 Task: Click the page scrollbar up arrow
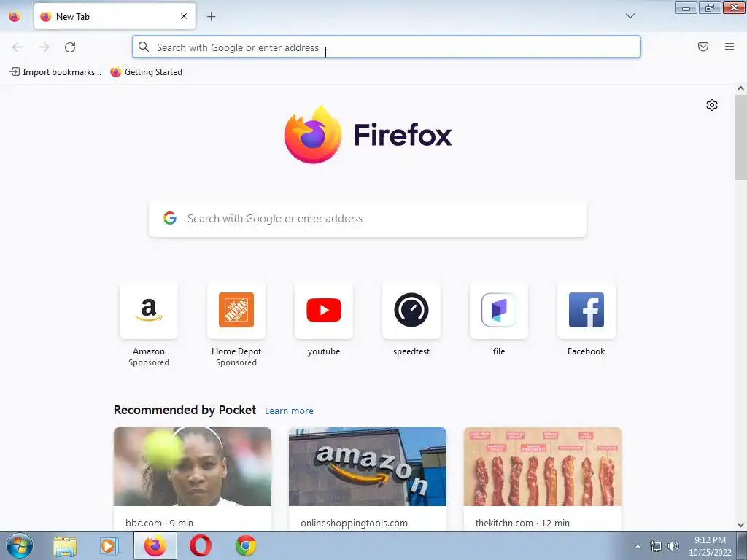pyautogui.click(x=740, y=88)
